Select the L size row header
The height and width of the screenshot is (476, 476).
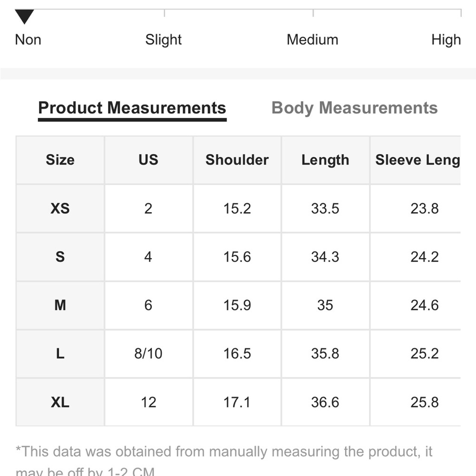point(60,354)
